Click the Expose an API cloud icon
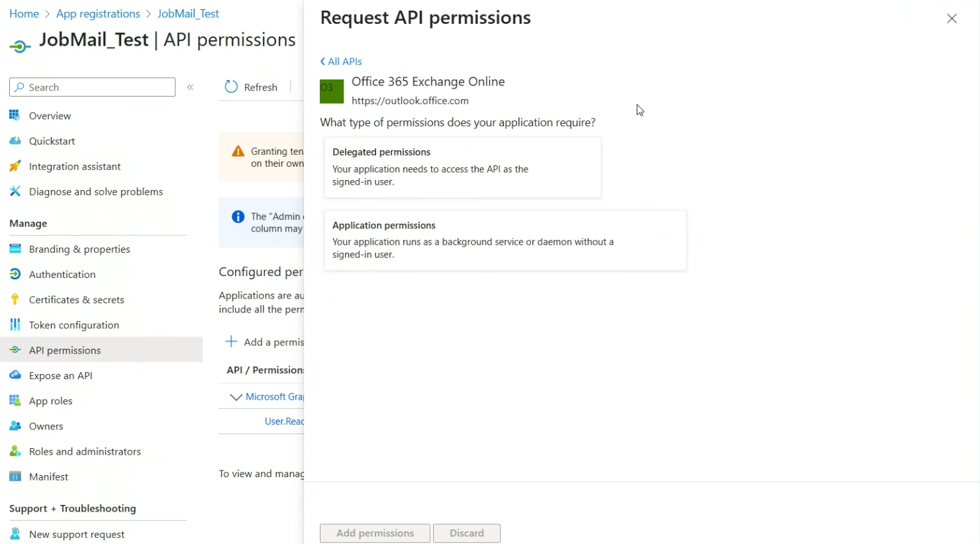Viewport: 980px width, 544px height. tap(15, 375)
